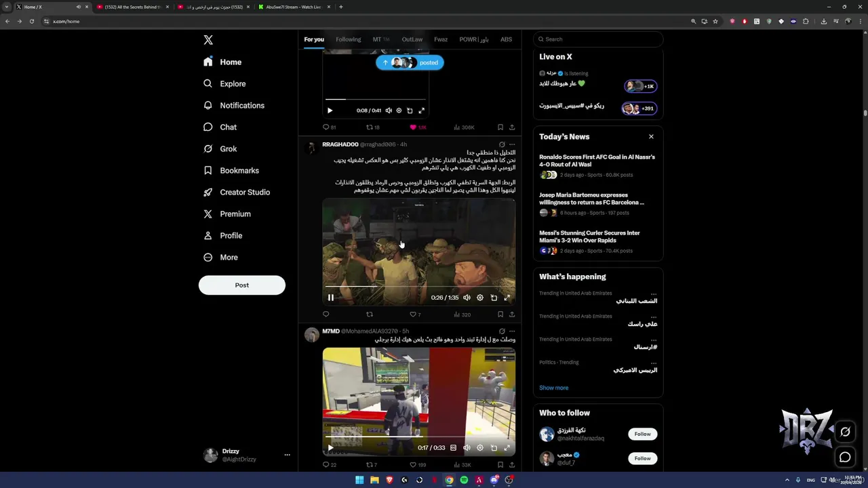Toggle picture-in-picture on 1:35 video
The width and height of the screenshot is (868, 488).
[x=494, y=298]
